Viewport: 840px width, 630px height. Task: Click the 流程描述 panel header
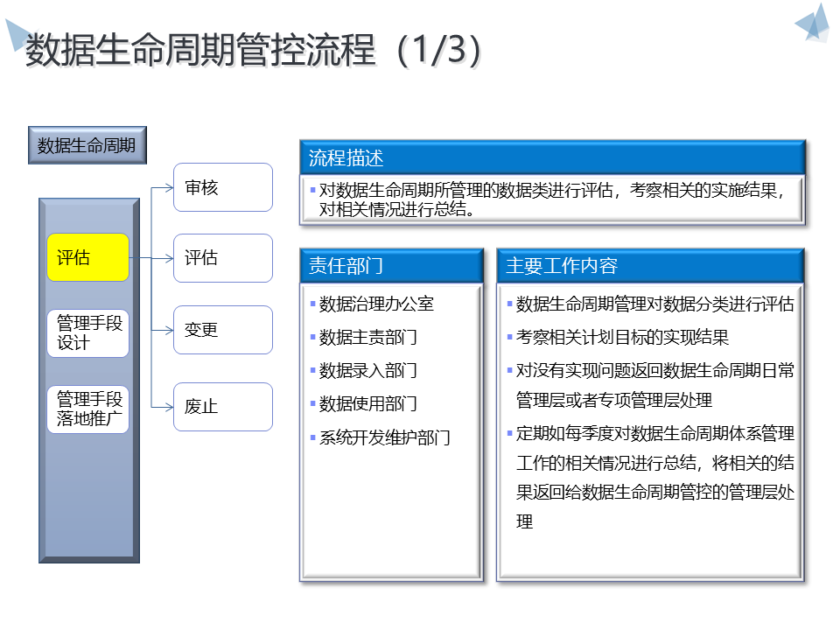tap(552, 158)
